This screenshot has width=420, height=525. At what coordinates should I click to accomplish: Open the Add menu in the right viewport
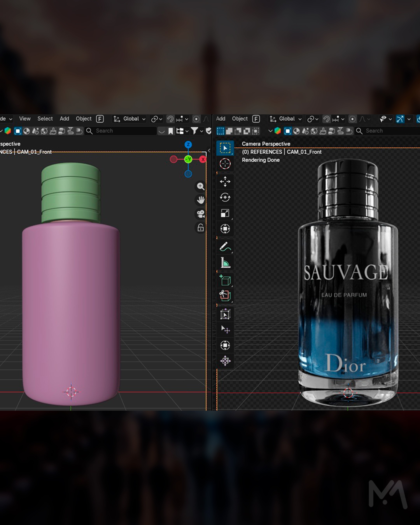[x=220, y=119]
